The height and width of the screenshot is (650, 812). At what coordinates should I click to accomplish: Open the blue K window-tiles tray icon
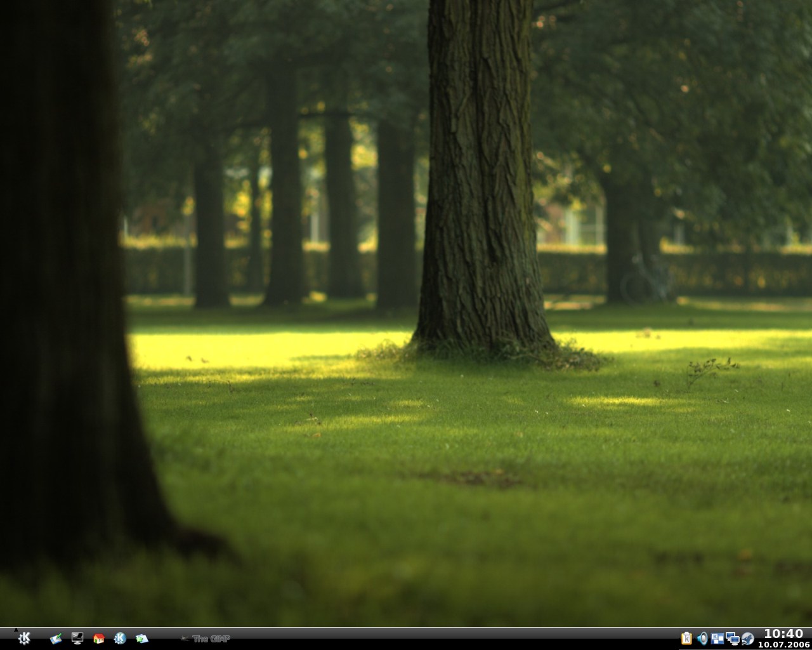tap(717, 639)
